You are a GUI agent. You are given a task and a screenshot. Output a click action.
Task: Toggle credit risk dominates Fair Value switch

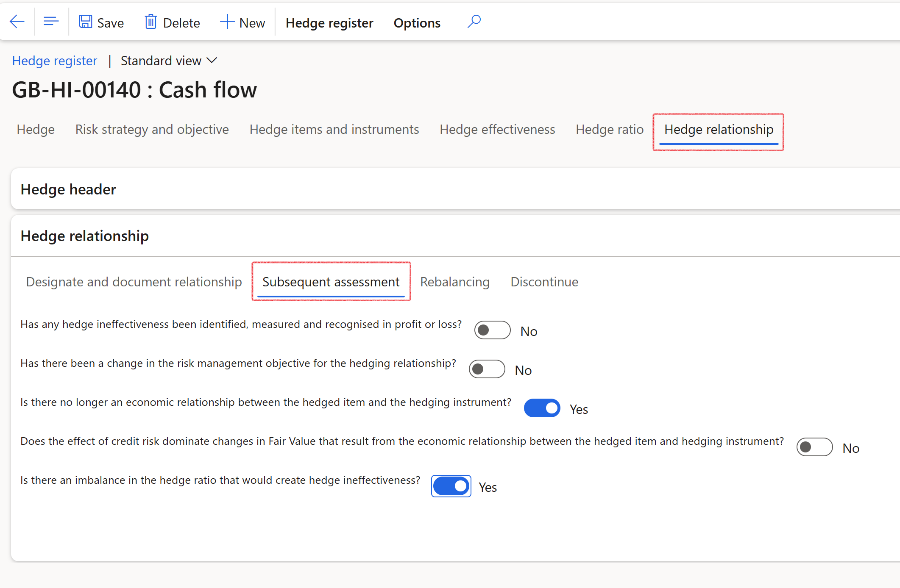click(x=814, y=447)
